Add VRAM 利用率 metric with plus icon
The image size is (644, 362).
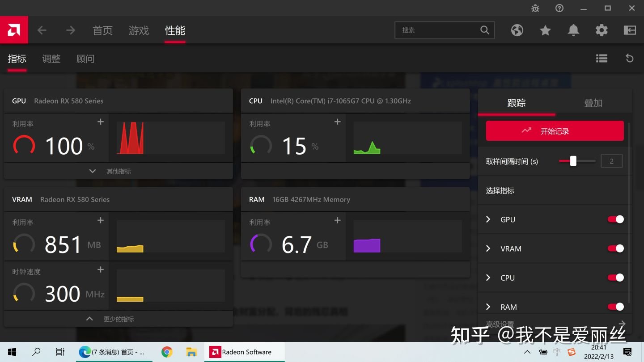pos(101,220)
